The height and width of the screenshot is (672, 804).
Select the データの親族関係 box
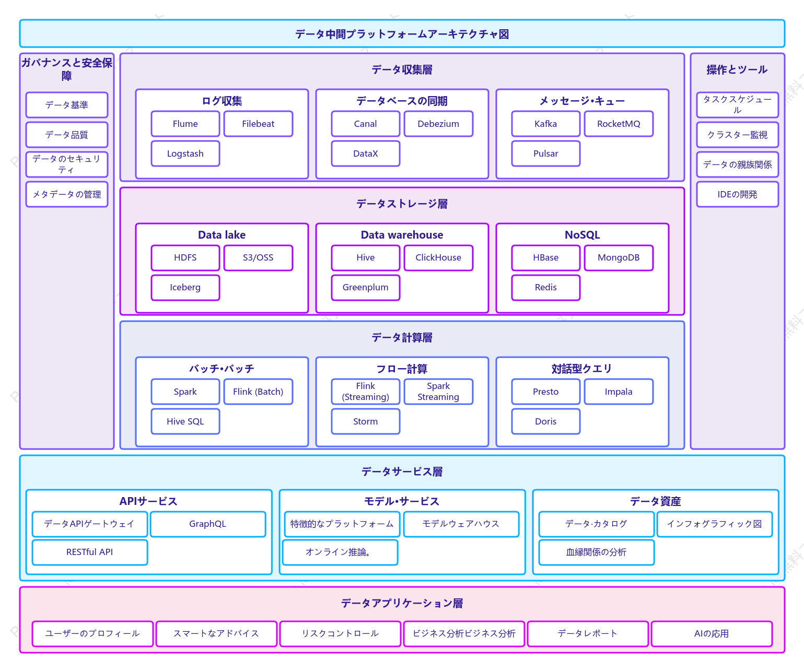pos(738,164)
